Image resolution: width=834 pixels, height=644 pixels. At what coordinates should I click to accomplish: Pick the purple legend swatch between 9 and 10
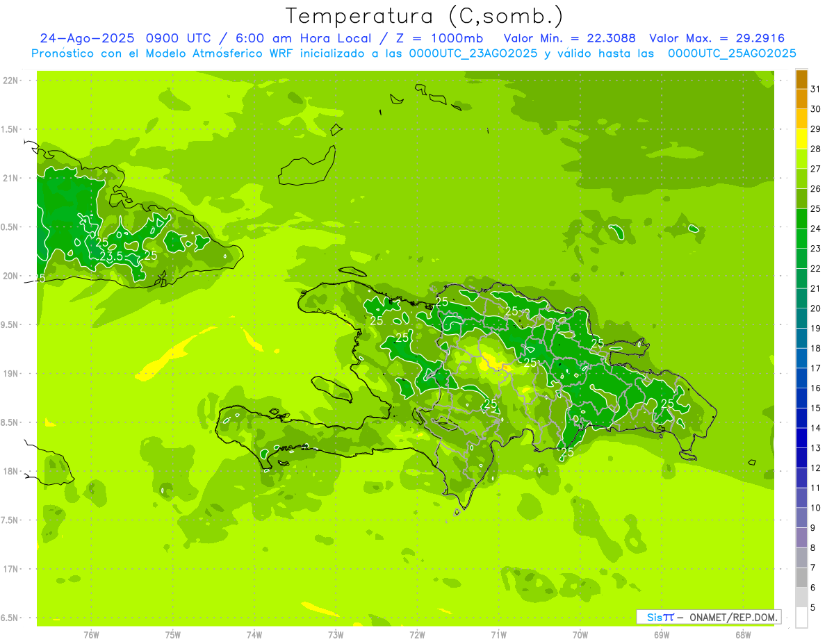801,518
